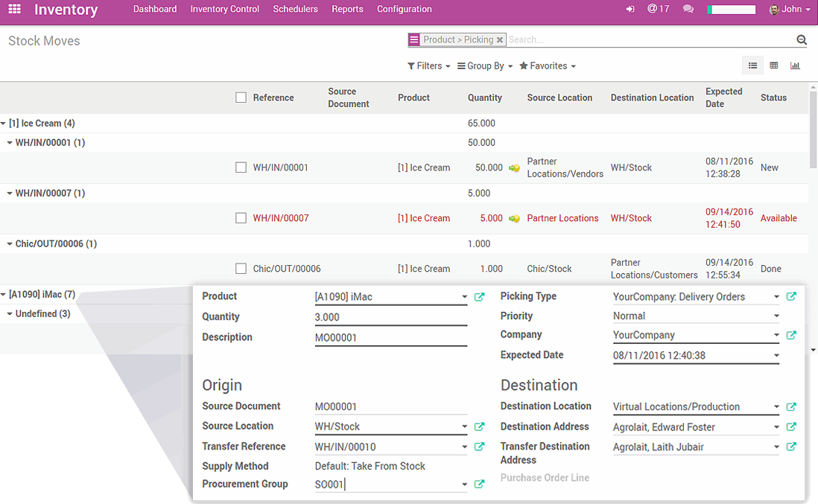818x504 pixels.
Task: Open the red WH/IN/00007 reference
Action: tap(281, 218)
